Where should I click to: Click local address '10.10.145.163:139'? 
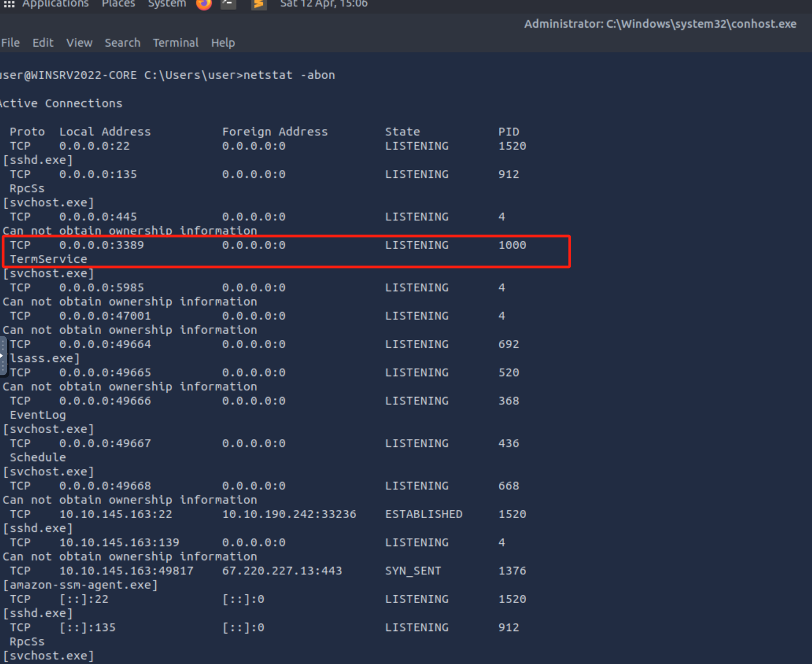pyautogui.click(x=119, y=542)
